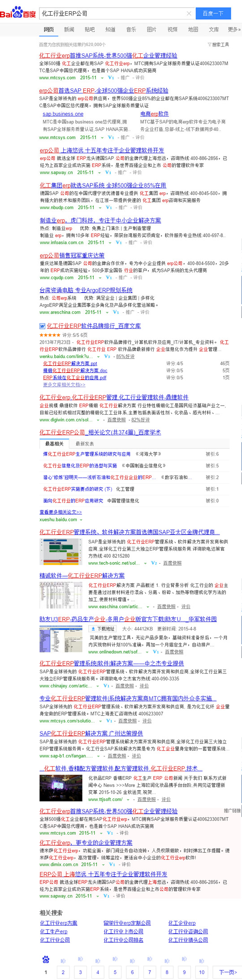Image resolution: width=242 pixels, height=980 pixels.
Task: Expand the arrow beside www.cqudp.com
Action: tap(99, 278)
